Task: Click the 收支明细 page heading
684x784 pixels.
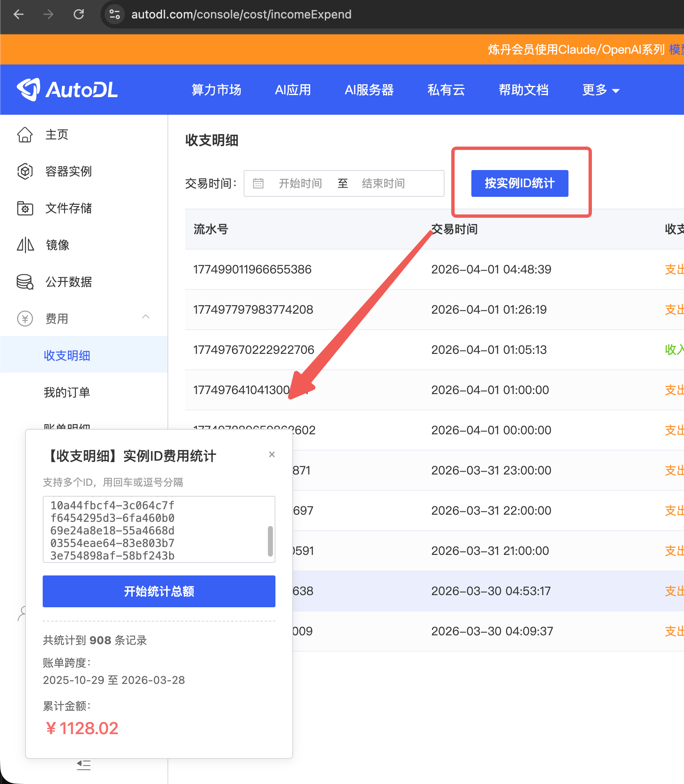Action: click(212, 140)
